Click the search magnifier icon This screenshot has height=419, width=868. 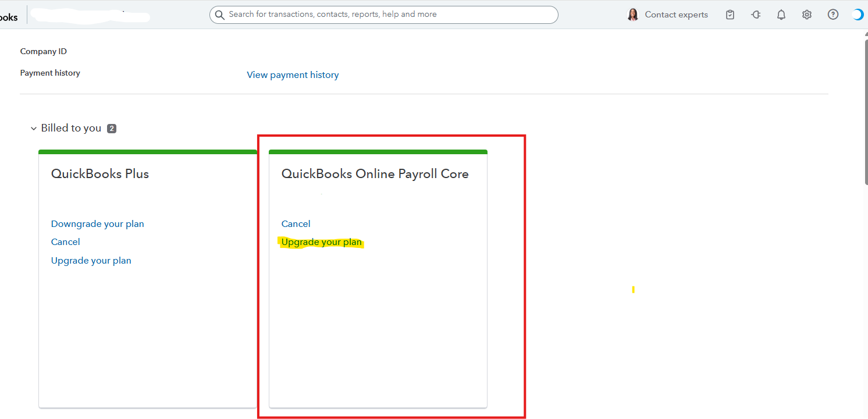[x=219, y=15]
